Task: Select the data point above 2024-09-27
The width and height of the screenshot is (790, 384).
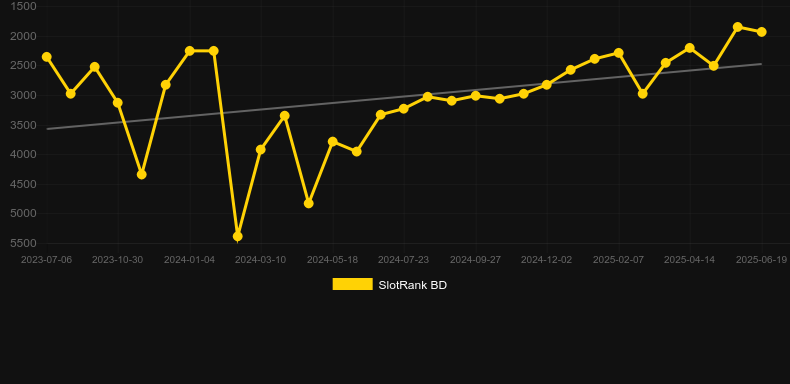Action: pyautogui.click(x=476, y=96)
